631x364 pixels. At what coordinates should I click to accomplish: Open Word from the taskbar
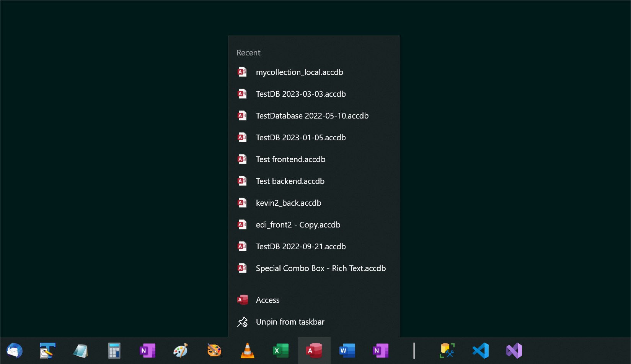347,350
